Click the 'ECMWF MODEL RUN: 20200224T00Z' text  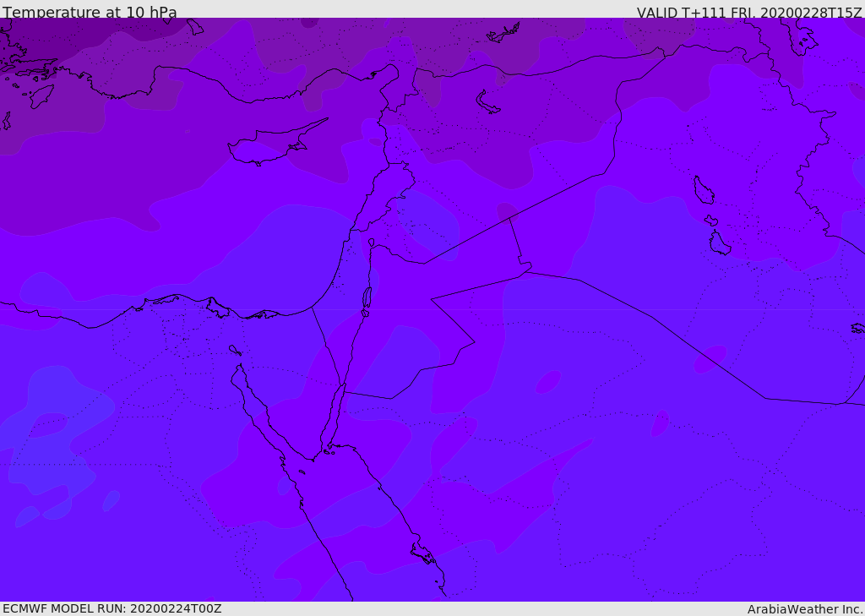click(112, 608)
